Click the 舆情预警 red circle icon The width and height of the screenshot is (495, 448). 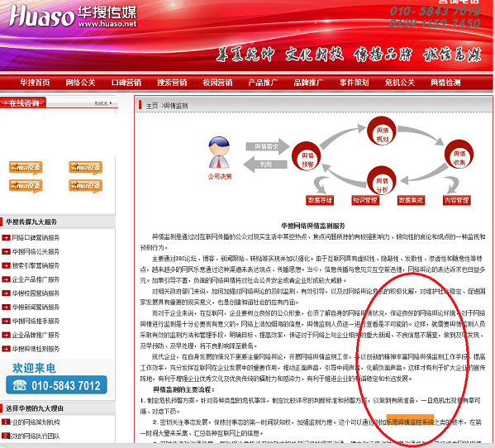[307, 156]
